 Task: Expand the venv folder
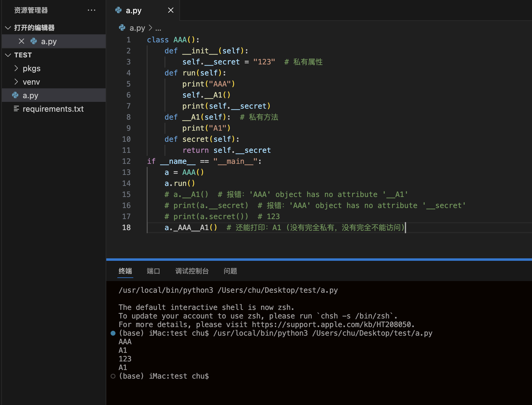[x=16, y=82]
